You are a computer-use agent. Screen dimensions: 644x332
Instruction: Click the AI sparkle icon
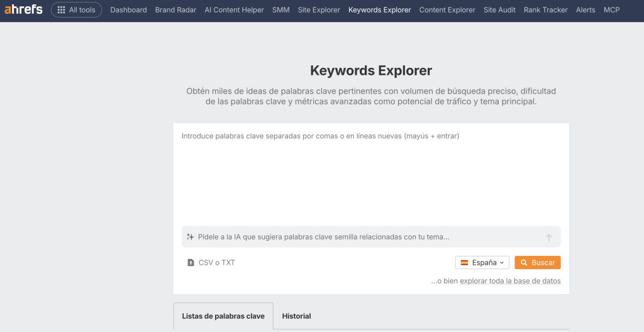pos(190,236)
